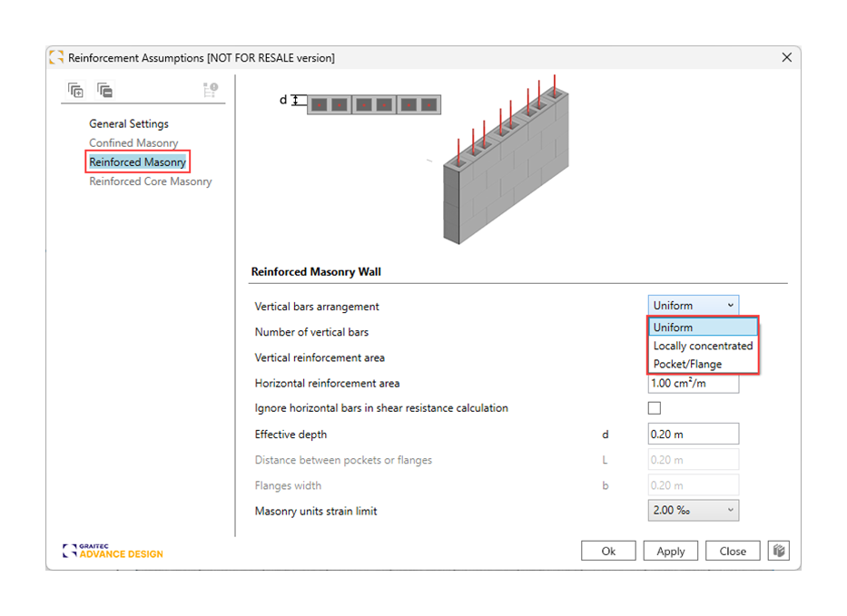Click the Flanges width input field

coord(693,485)
